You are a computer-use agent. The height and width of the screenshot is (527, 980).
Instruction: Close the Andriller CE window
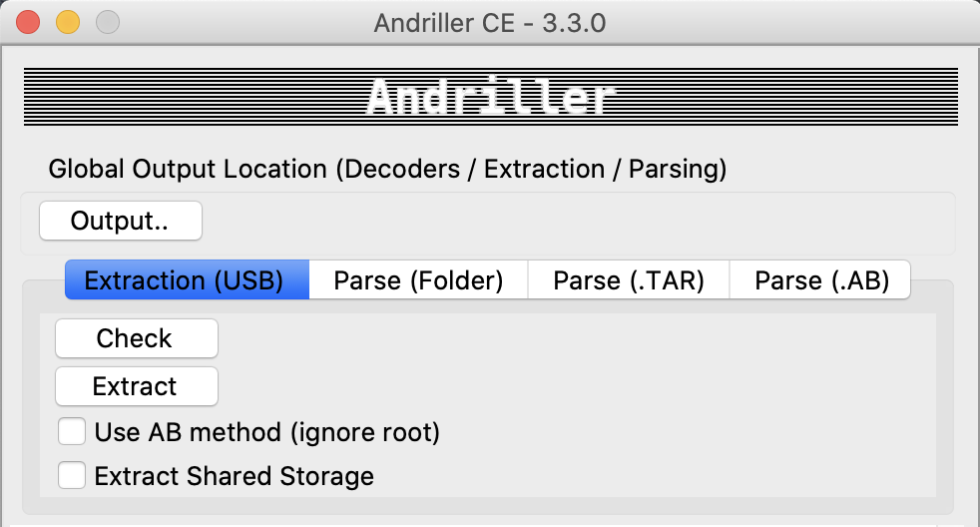click(x=28, y=22)
